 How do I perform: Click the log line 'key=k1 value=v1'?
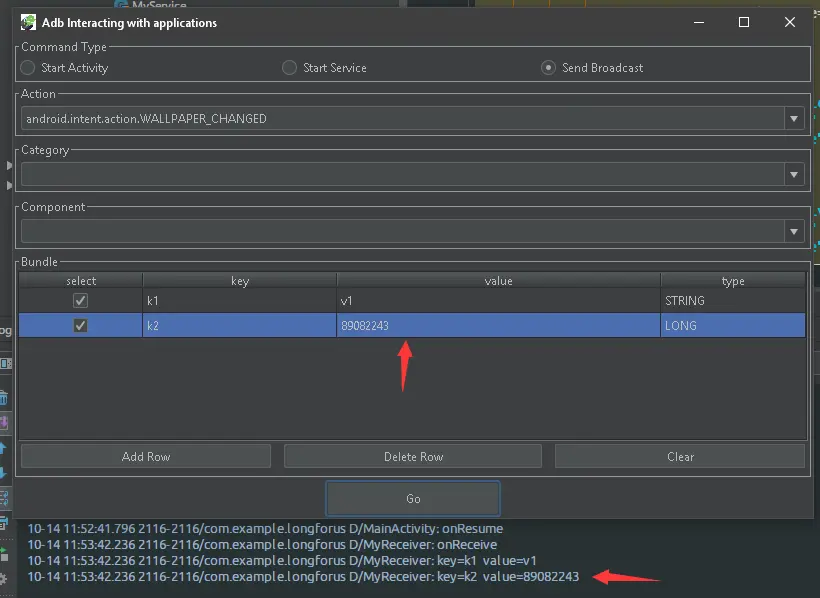282,561
